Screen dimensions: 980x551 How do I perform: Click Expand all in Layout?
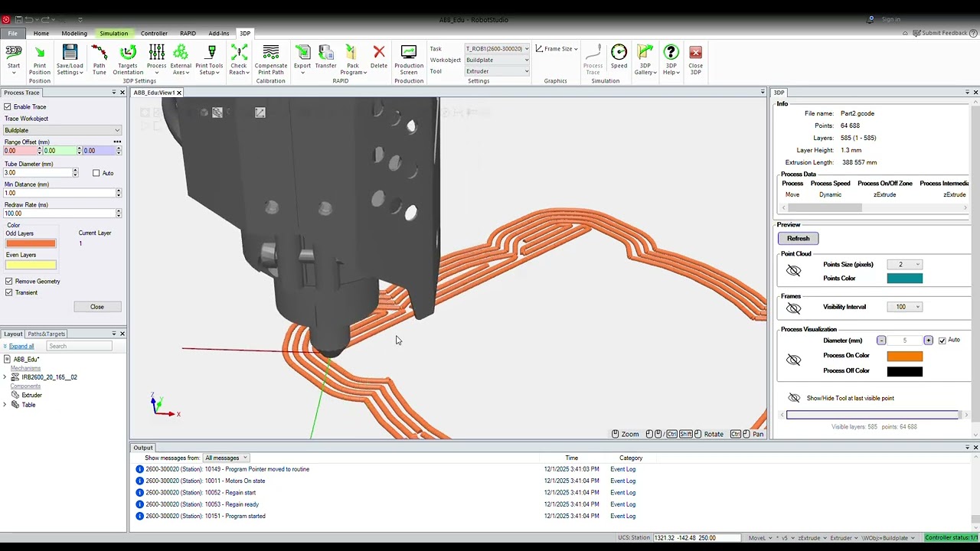pos(21,346)
